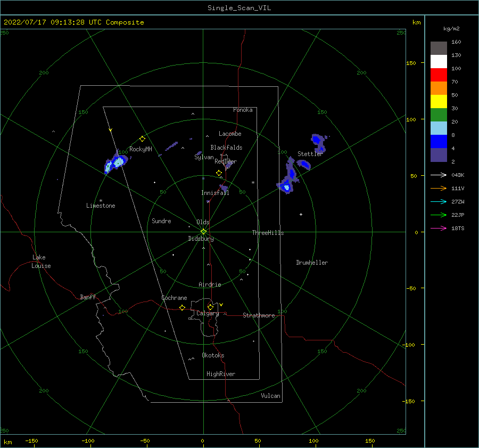Click the yellow diamond marker in Calgary

coord(210,307)
